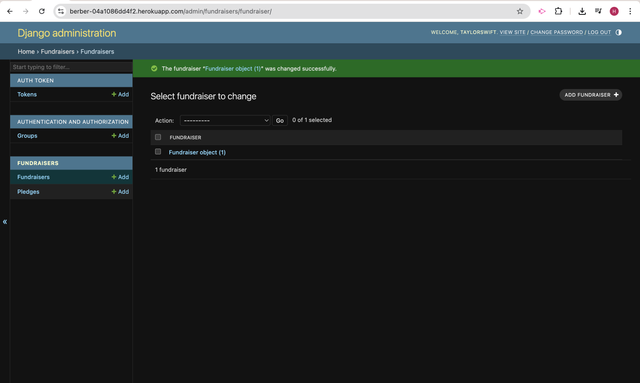Open the Auth Token section header

click(x=36, y=80)
